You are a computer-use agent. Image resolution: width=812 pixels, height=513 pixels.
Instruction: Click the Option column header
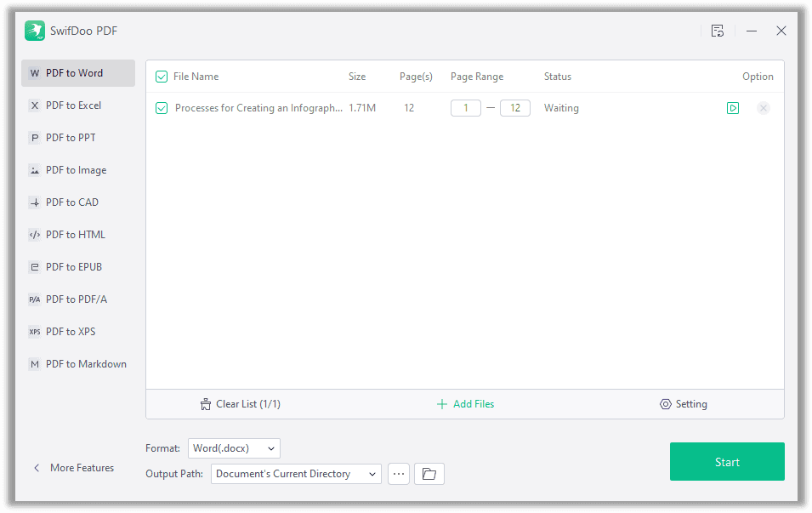[x=758, y=77]
